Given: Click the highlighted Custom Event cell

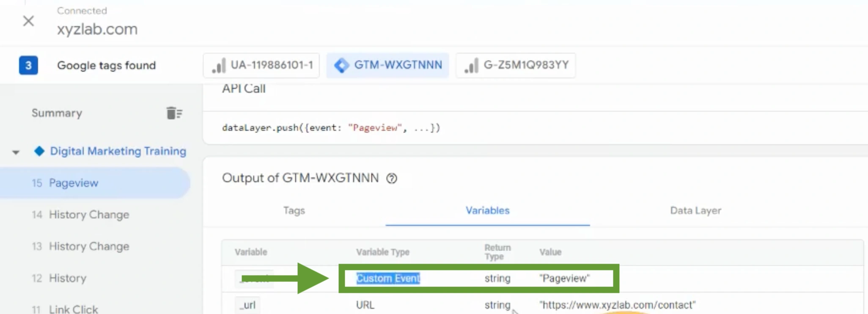Looking at the screenshot, I should [x=388, y=278].
